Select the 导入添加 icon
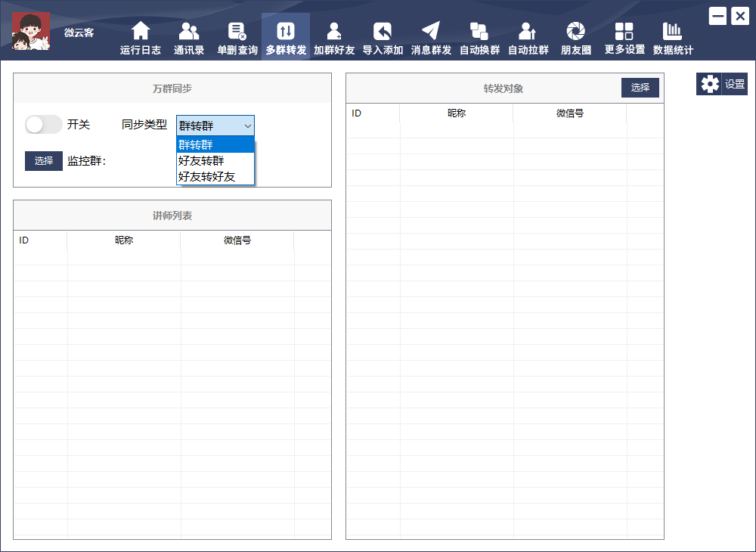756x552 pixels. (383, 31)
